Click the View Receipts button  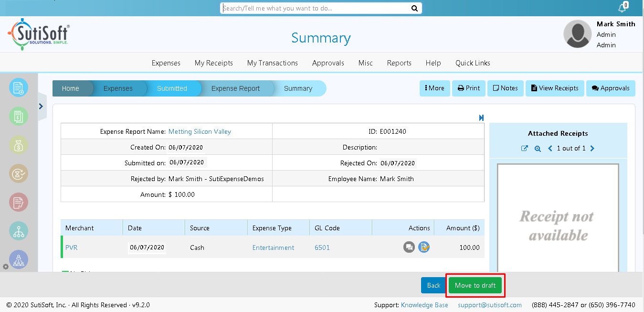[x=555, y=88]
